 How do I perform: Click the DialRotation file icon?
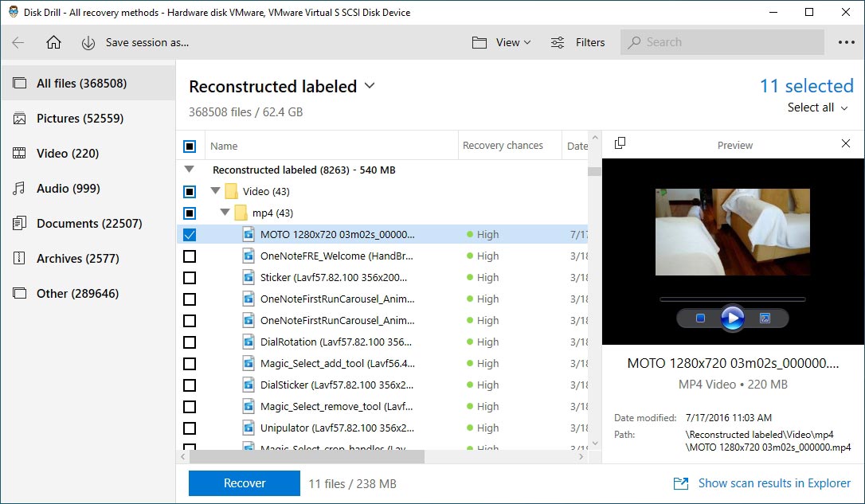tap(249, 342)
